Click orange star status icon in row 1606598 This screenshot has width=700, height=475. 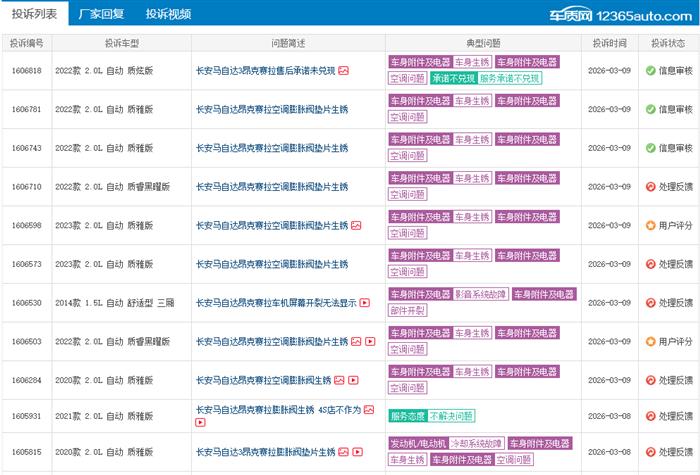(x=650, y=226)
